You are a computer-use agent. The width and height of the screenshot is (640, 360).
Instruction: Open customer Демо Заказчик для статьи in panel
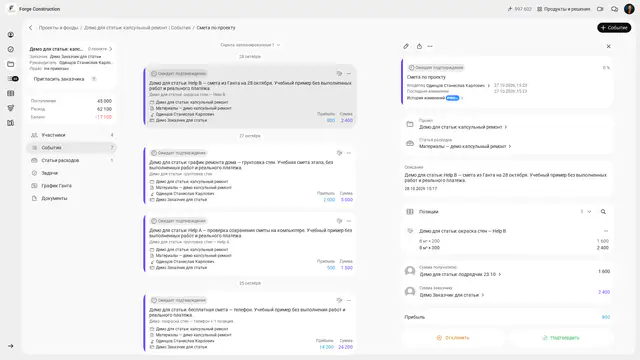[x=451, y=295]
